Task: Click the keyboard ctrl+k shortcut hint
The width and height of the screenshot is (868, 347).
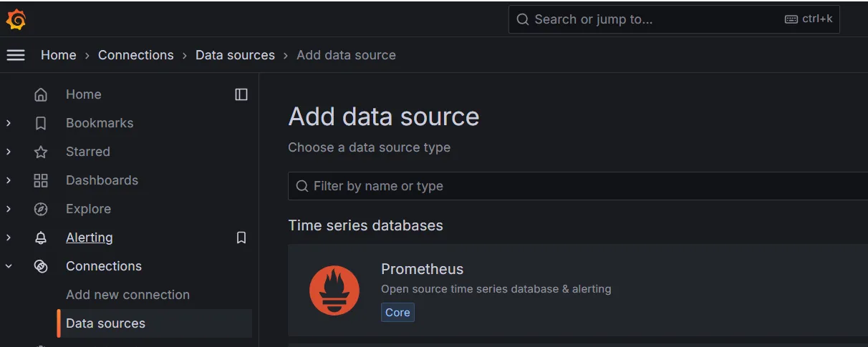Action: click(809, 19)
